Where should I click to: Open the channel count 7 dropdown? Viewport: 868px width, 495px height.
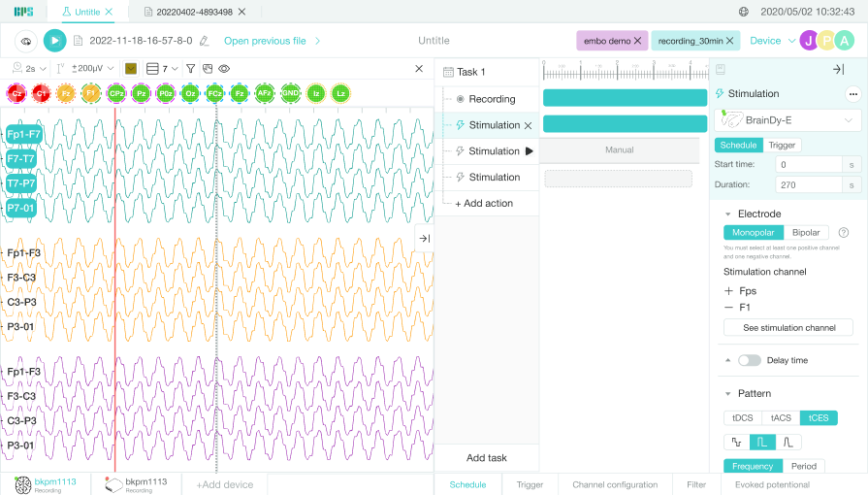tap(162, 69)
